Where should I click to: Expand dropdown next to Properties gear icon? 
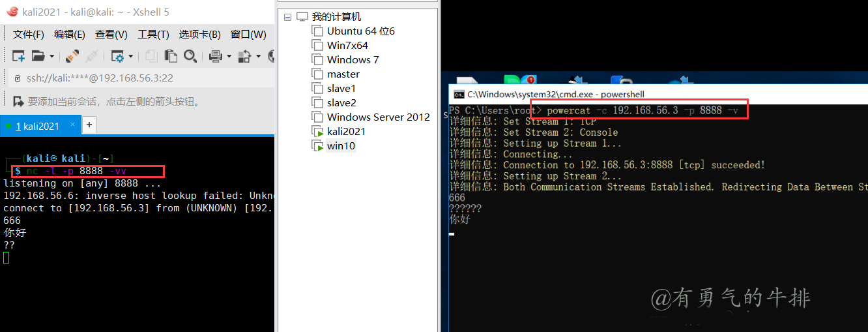[x=131, y=57]
